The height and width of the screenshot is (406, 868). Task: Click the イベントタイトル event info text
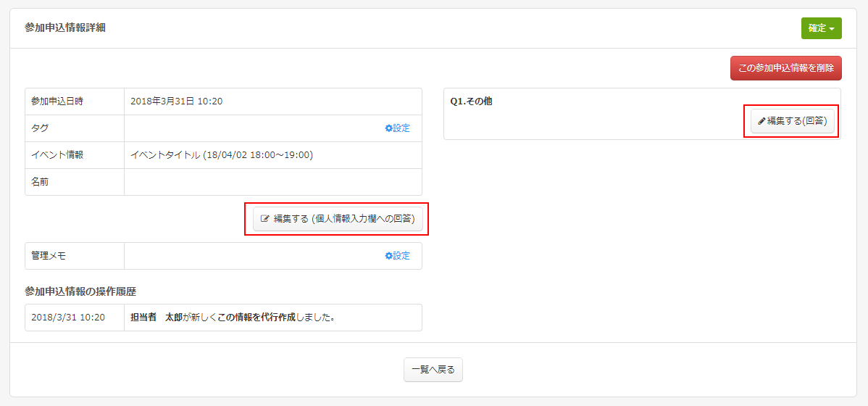pyautogui.click(x=222, y=155)
